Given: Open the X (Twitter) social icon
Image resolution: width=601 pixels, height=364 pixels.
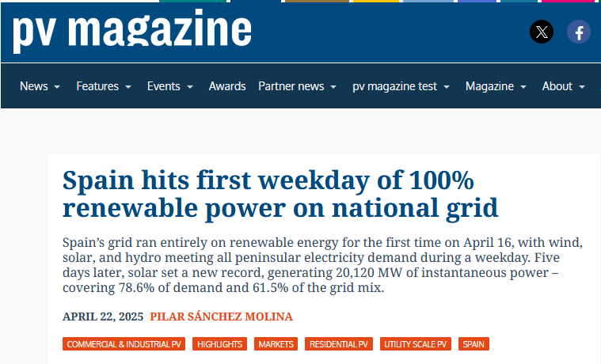Looking at the screenshot, I should [542, 32].
